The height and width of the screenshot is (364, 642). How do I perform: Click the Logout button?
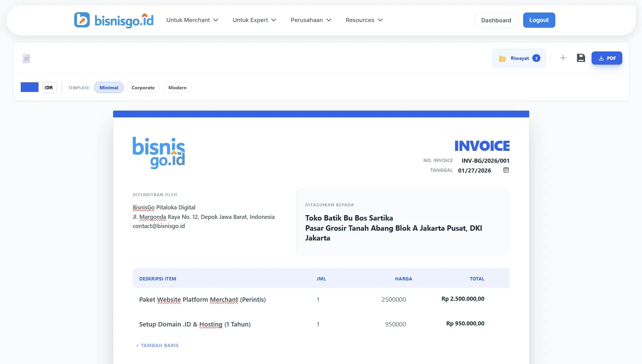(x=539, y=20)
